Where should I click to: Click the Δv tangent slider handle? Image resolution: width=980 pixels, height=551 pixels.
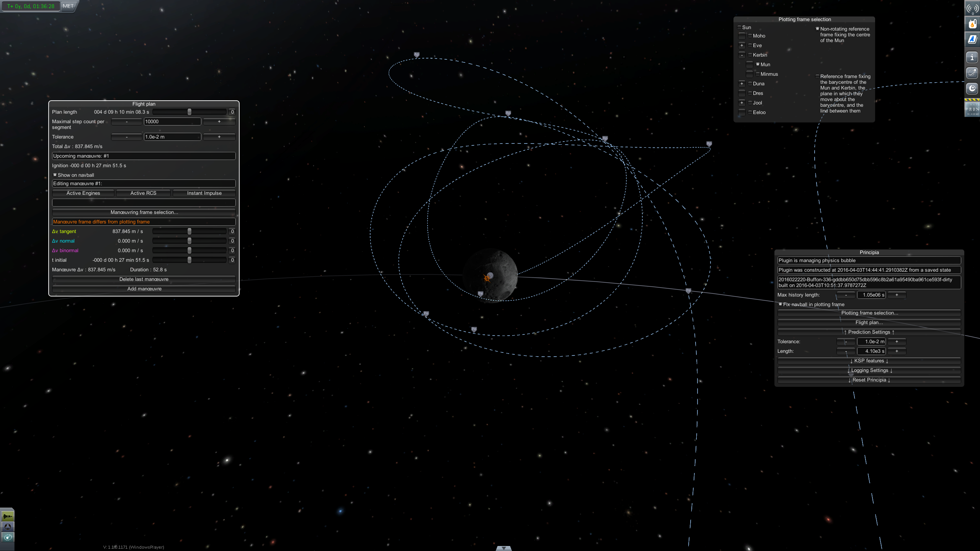[189, 231]
